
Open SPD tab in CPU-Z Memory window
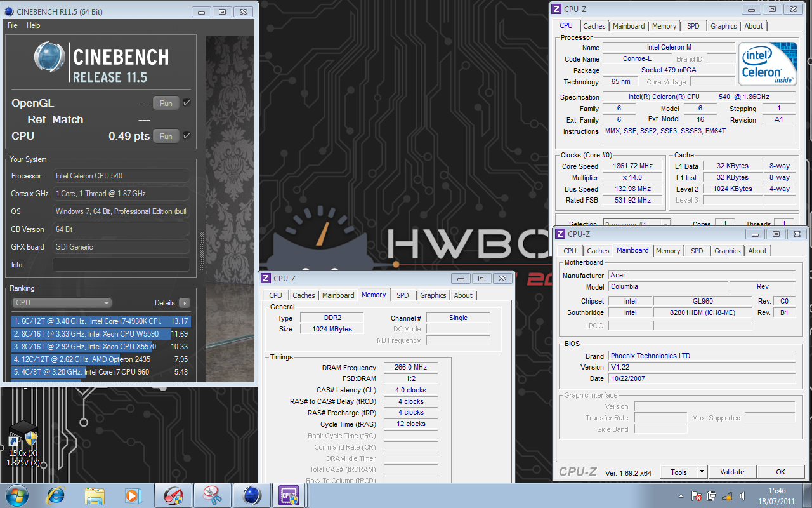pyautogui.click(x=403, y=295)
